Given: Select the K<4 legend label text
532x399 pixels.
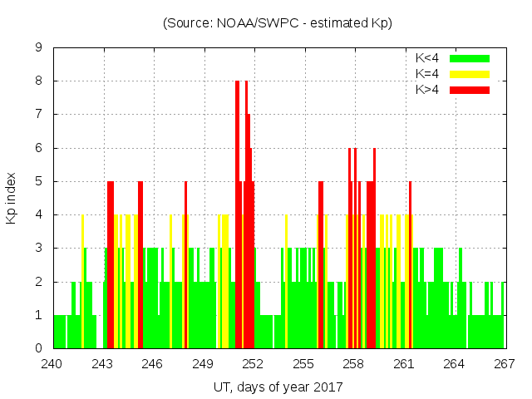Looking at the screenshot, I should pyautogui.click(x=428, y=58).
